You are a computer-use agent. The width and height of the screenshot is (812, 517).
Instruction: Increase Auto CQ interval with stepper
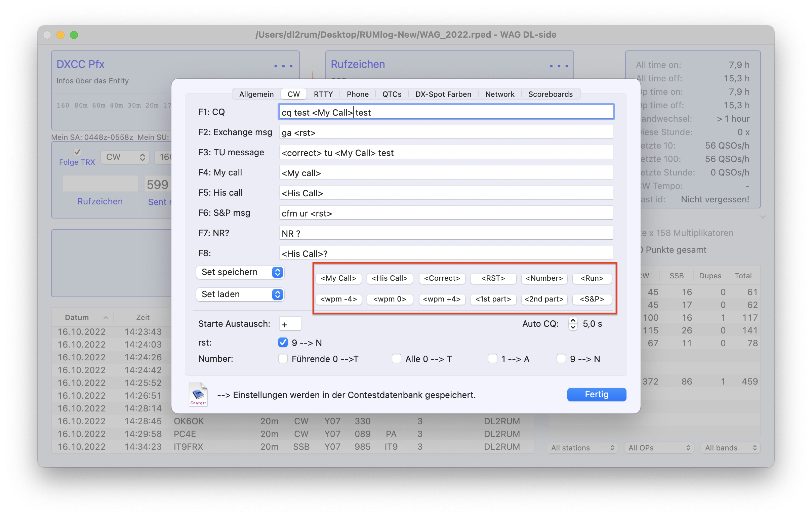[573, 320]
